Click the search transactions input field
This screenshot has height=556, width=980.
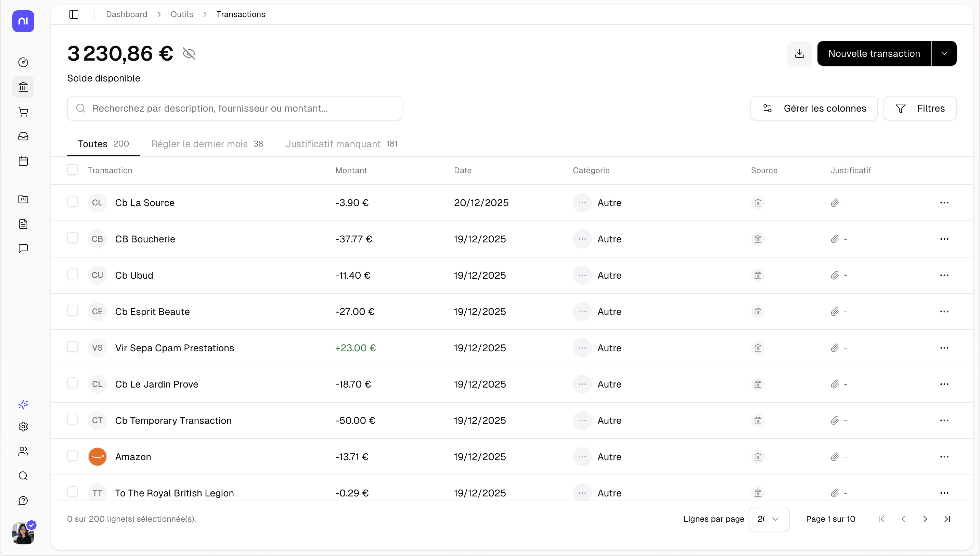[234, 108]
